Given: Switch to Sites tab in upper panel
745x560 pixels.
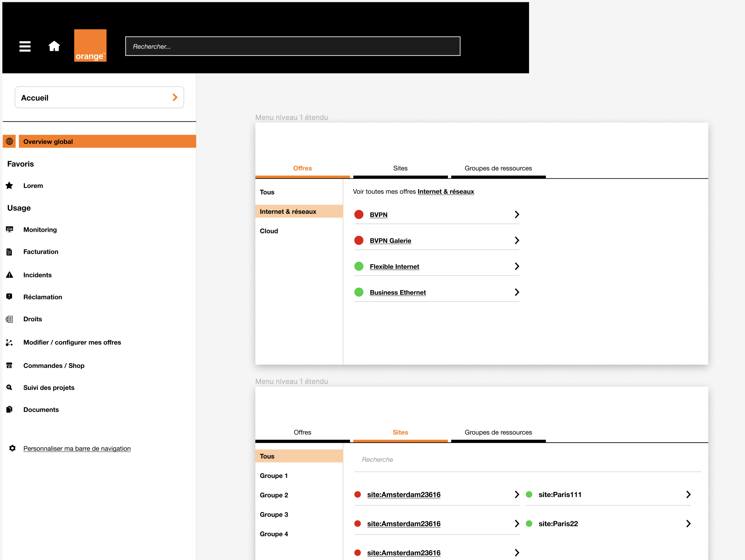Looking at the screenshot, I should pos(400,168).
